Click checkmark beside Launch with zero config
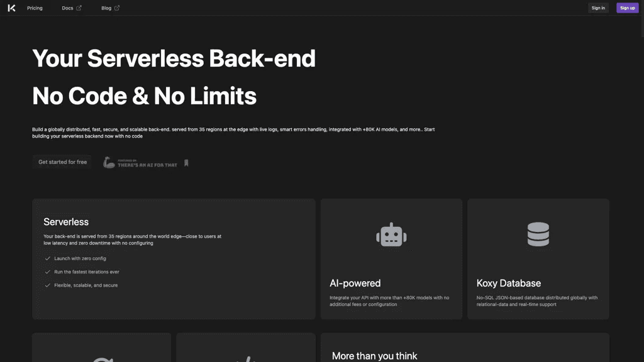Image resolution: width=644 pixels, height=362 pixels. (48, 258)
